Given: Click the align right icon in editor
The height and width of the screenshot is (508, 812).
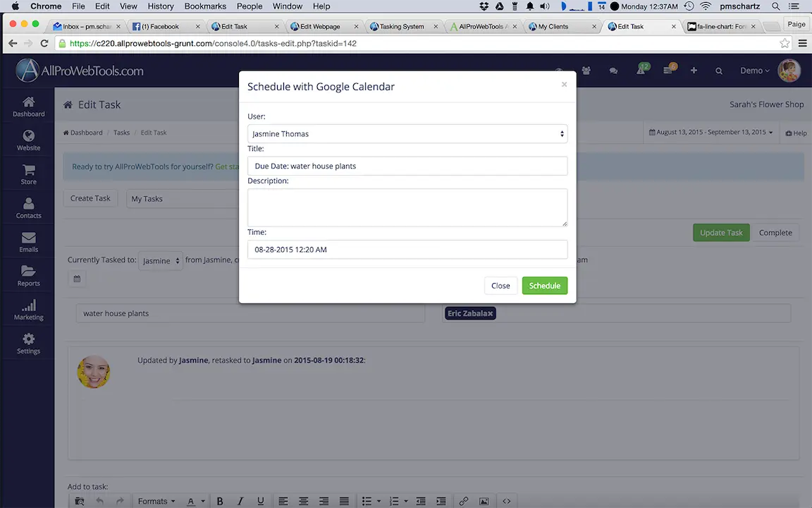Looking at the screenshot, I should tap(324, 501).
